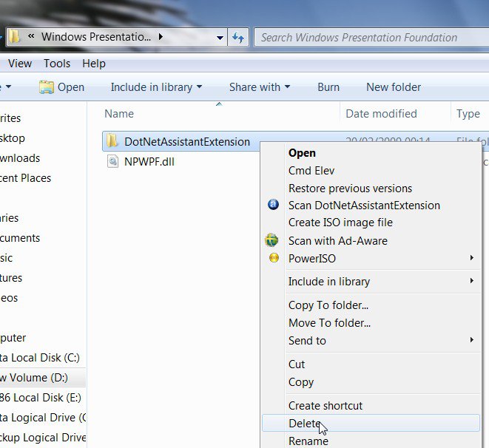Click the folder icon in the address bar
489x448 pixels.
(14, 37)
